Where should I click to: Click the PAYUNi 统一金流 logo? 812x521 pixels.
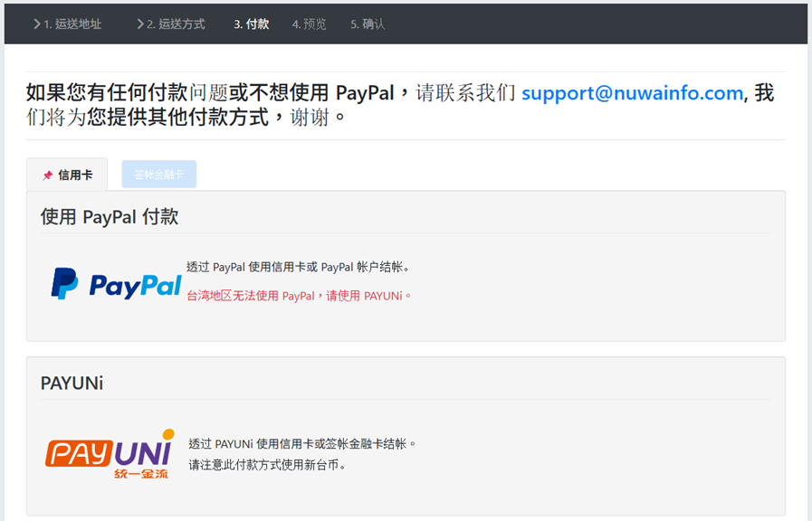click(x=110, y=454)
